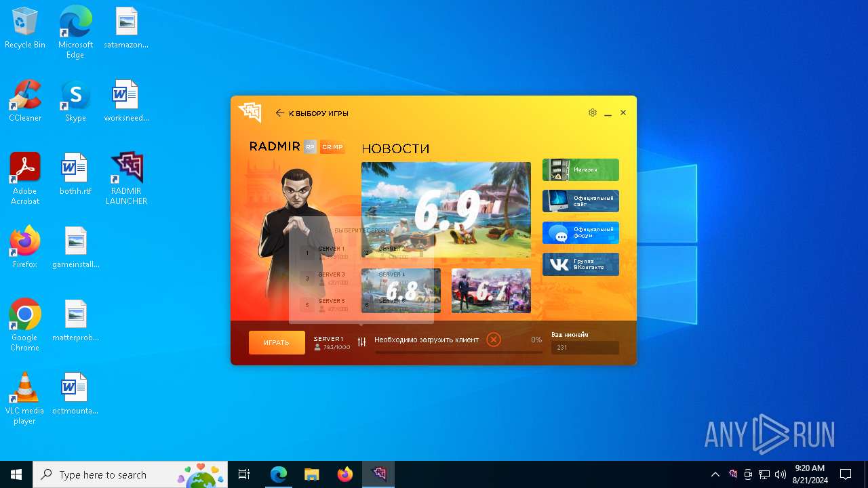The image size is (868, 488).
Task: Open the 6.8 update news thumbnail
Action: pyautogui.click(x=401, y=291)
